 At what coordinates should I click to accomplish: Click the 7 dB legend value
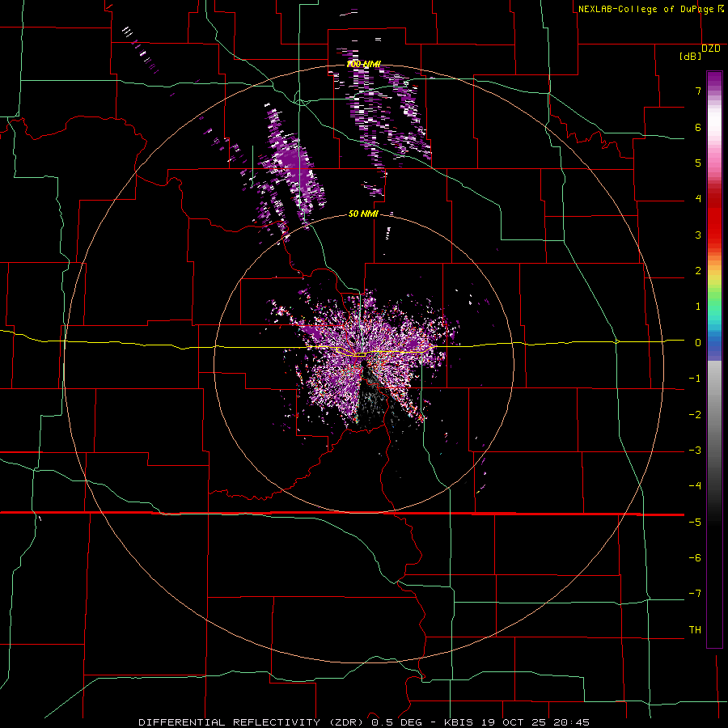coord(698,91)
